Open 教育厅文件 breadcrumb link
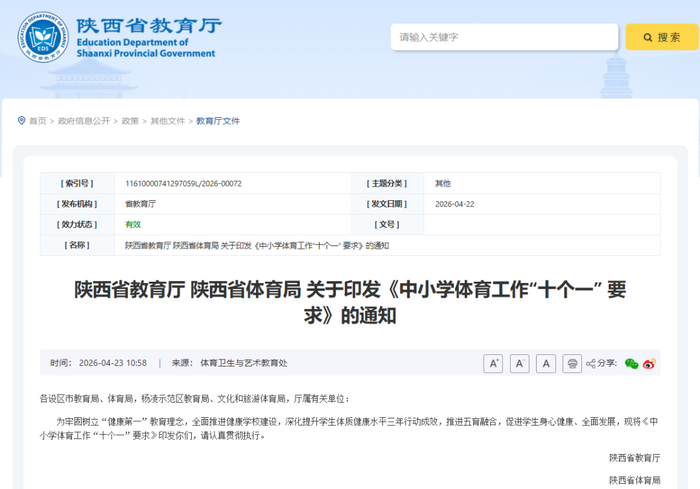Screen dimensions: 700x489 [x=218, y=121]
